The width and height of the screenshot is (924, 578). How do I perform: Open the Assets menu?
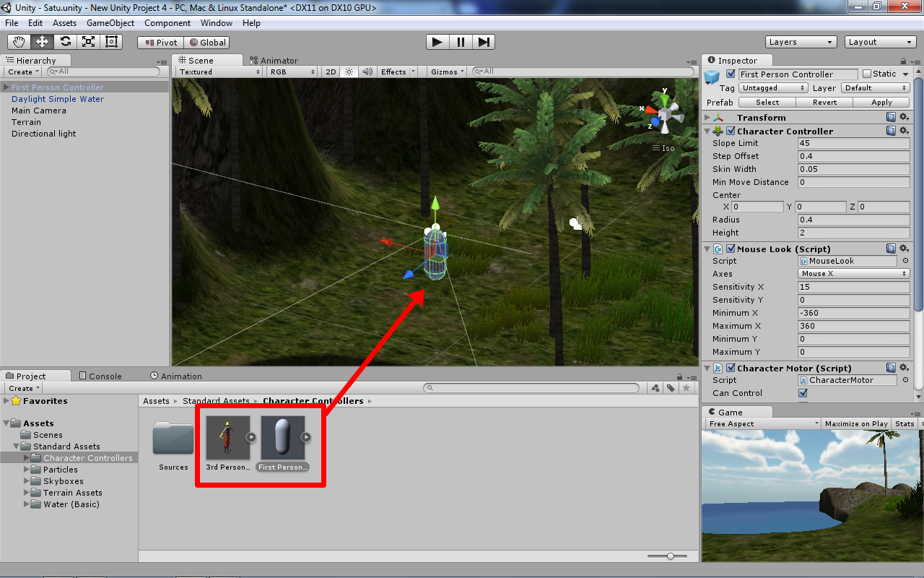pyautogui.click(x=65, y=23)
